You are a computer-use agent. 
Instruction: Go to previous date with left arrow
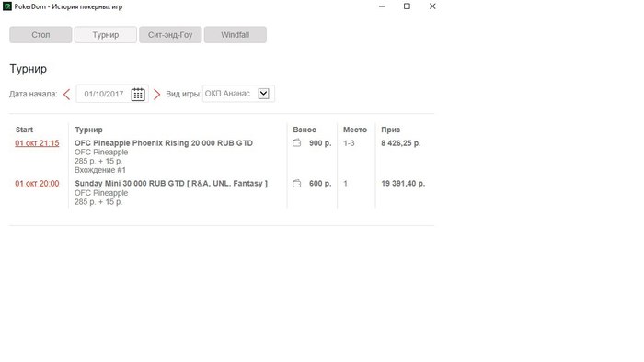coord(67,95)
